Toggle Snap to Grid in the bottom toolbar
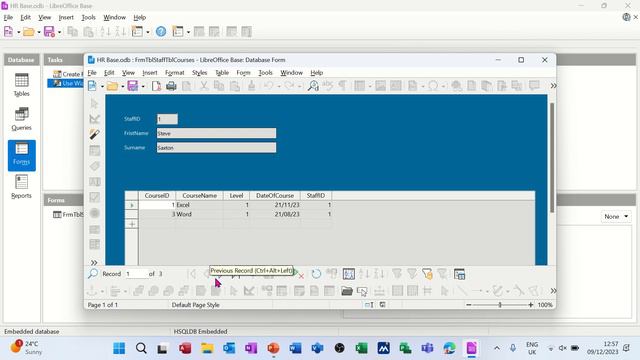Image resolution: width=640 pixels, height=360 pixels. point(412,291)
